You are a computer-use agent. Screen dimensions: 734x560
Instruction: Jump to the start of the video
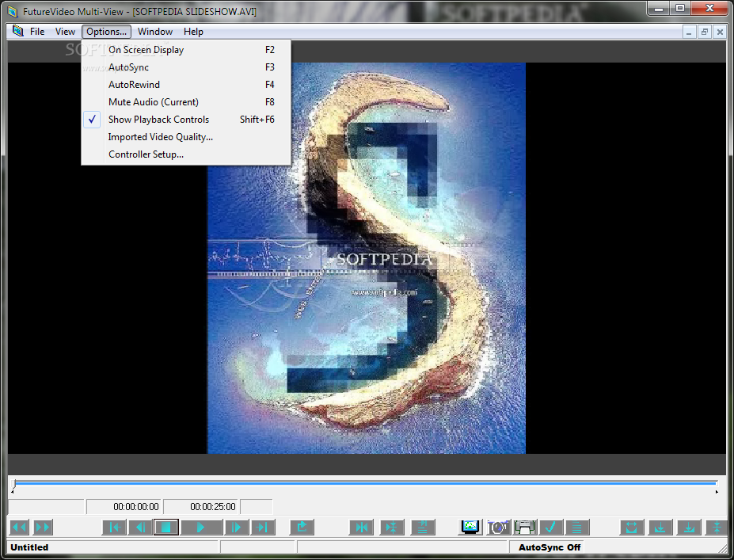[115, 528]
